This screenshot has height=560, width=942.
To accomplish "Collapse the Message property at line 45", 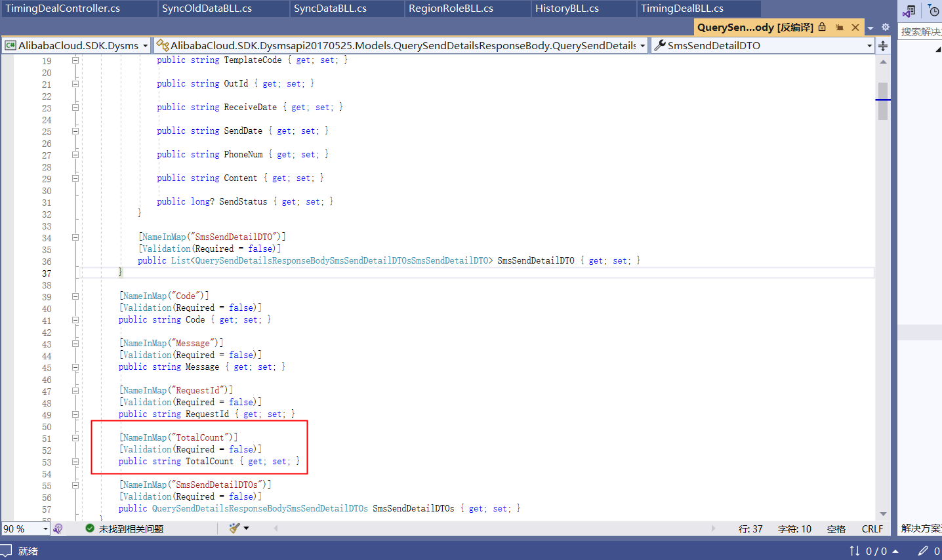I will 75,367.
